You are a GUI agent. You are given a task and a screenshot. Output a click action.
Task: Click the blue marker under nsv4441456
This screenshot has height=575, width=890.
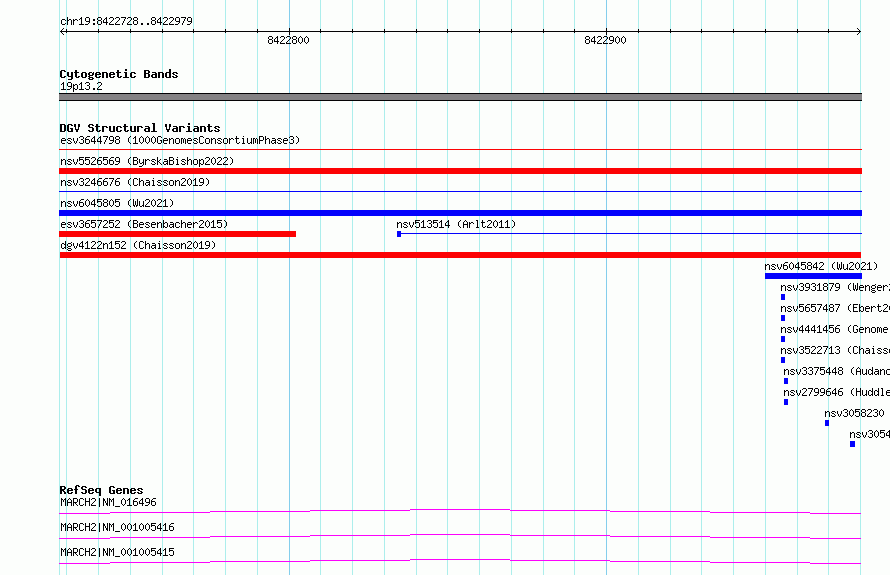783,339
